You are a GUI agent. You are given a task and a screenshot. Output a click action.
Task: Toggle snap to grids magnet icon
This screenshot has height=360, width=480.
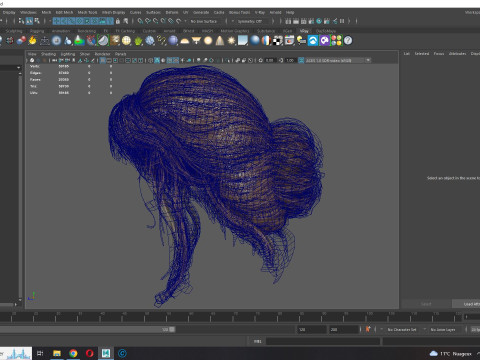[140, 21]
